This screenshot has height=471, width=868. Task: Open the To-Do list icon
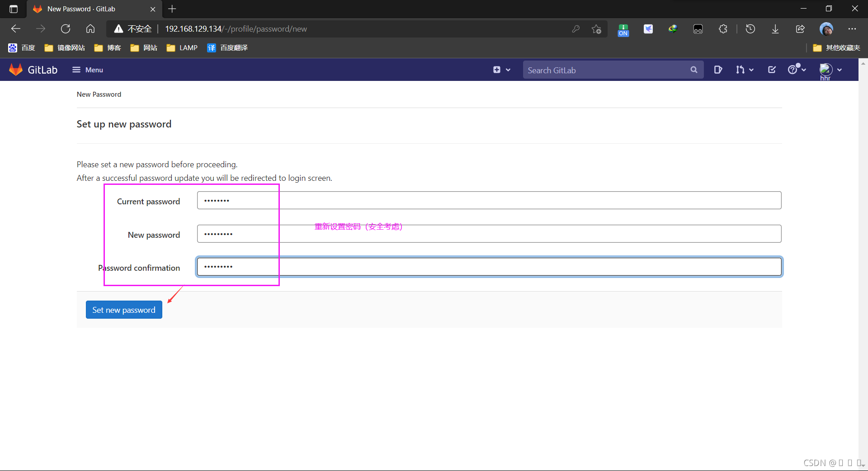click(772, 70)
